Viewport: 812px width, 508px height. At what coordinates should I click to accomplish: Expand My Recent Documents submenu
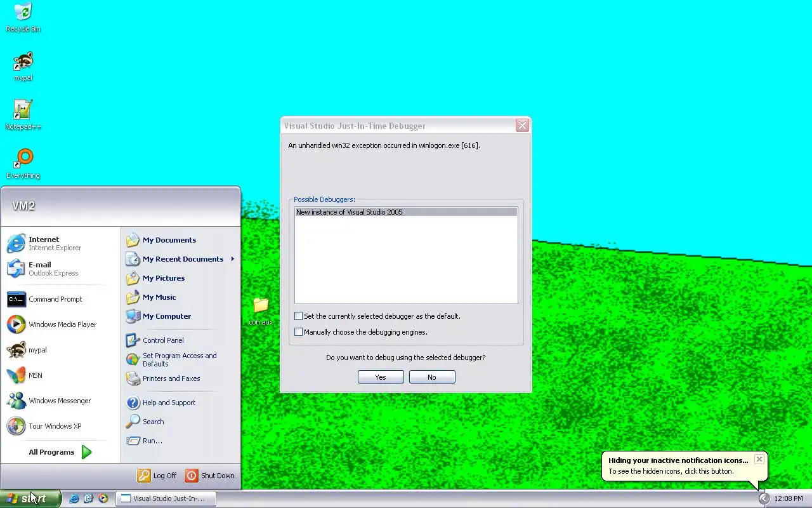pos(180,259)
